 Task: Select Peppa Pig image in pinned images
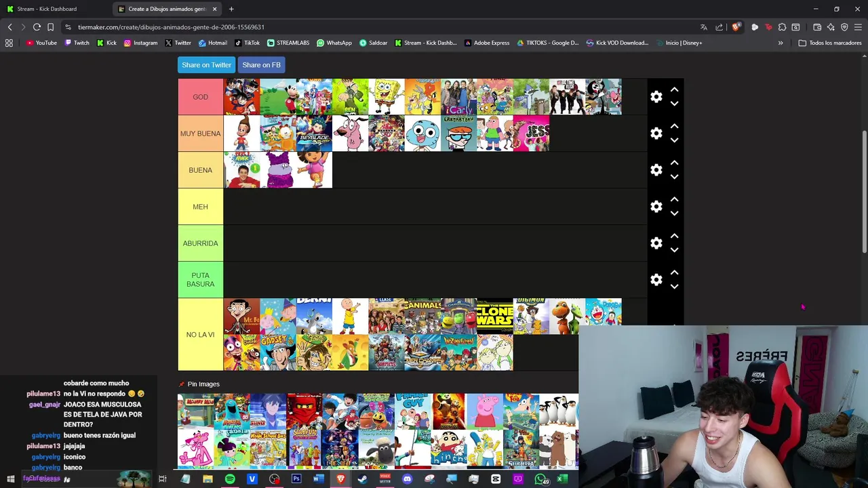pos(485,411)
